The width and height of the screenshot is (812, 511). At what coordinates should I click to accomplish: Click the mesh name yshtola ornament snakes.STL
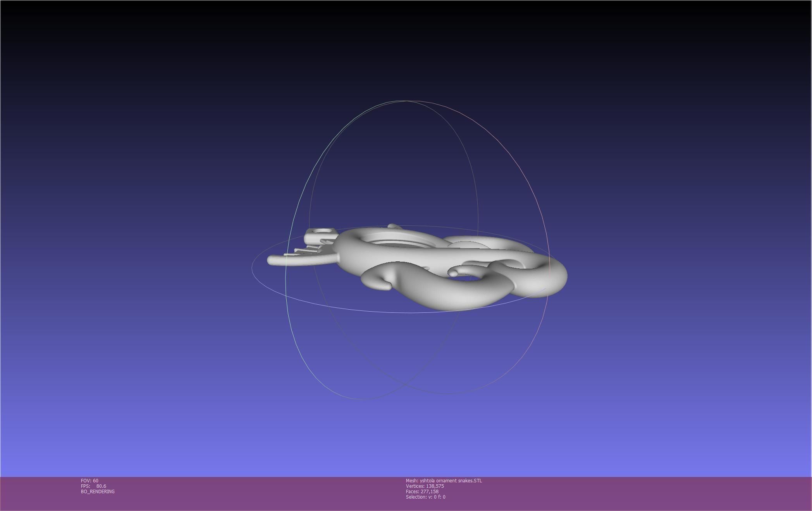point(444,480)
